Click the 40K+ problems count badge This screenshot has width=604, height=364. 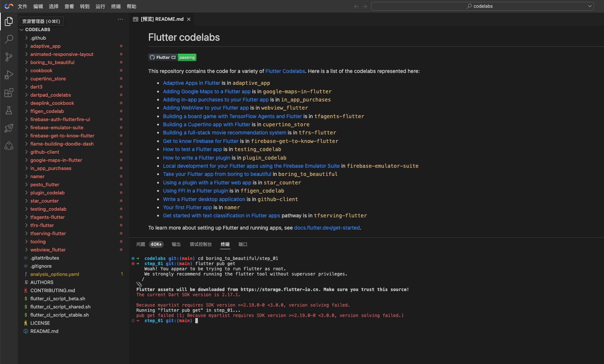[x=156, y=244]
